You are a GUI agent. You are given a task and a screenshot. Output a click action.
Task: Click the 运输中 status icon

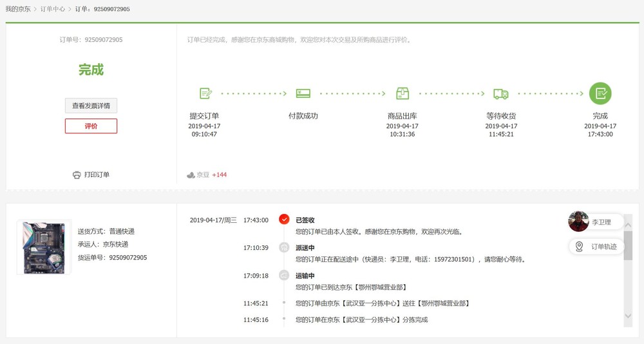284,275
